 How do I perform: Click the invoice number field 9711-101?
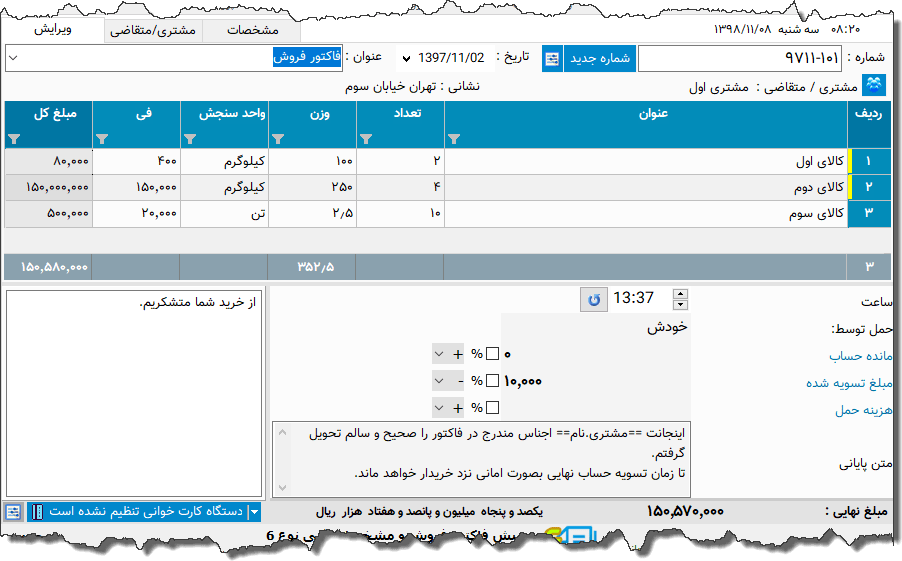coord(740,59)
